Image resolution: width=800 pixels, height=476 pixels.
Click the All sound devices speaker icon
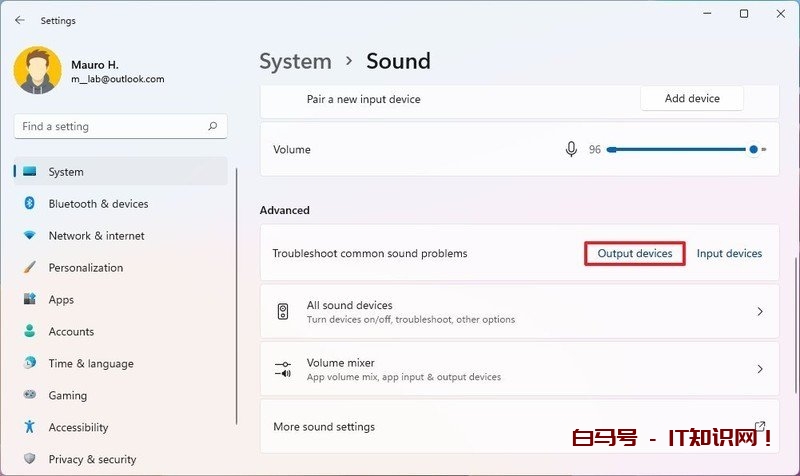click(283, 312)
